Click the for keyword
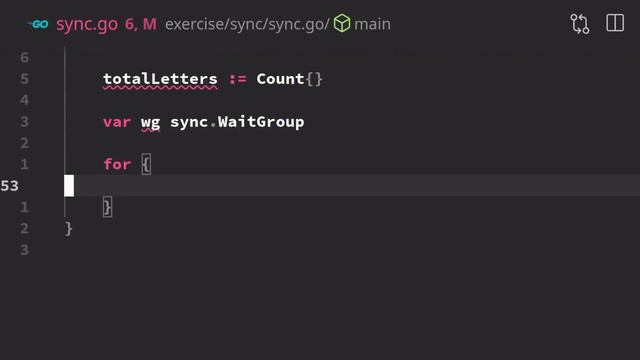 117,164
